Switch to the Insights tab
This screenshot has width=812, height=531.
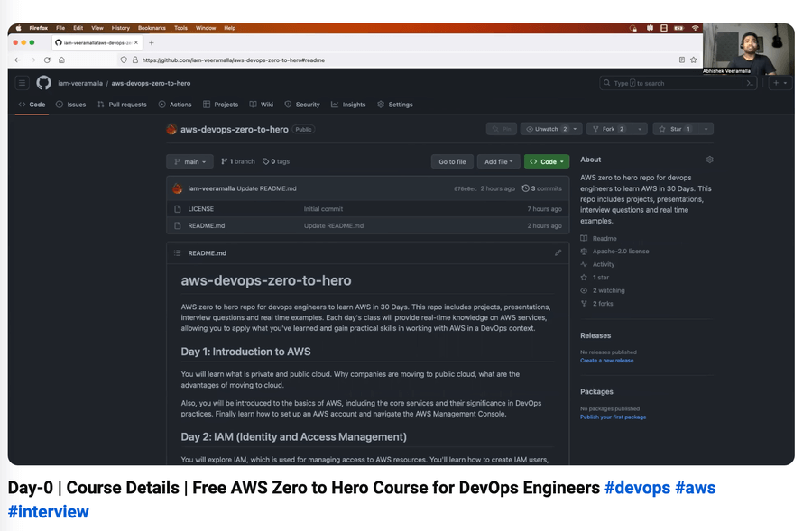pyautogui.click(x=348, y=105)
